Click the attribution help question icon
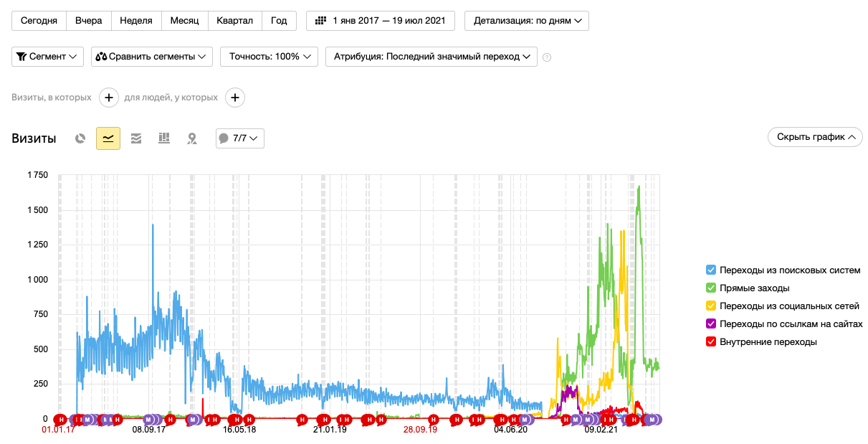The height and width of the screenshot is (444, 868). click(547, 57)
